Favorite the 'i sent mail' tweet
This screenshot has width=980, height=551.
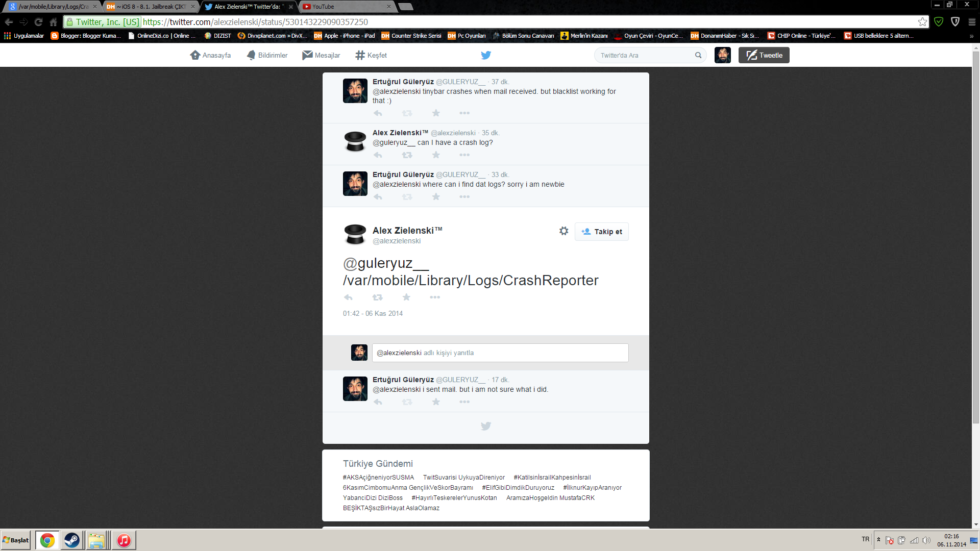point(436,402)
